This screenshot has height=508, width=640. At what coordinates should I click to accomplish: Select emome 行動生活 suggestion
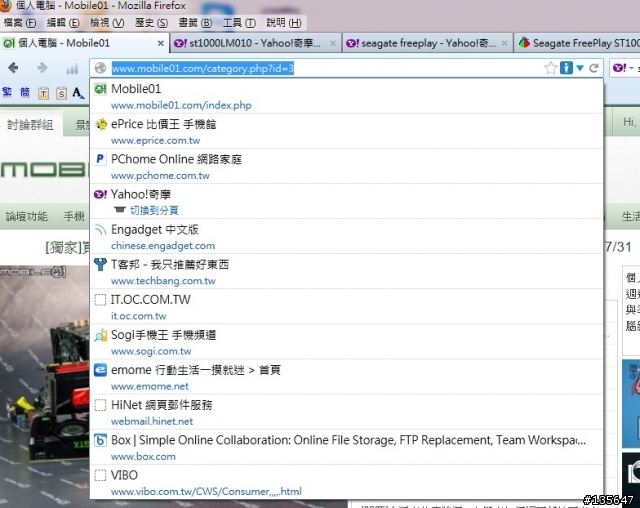(346, 377)
